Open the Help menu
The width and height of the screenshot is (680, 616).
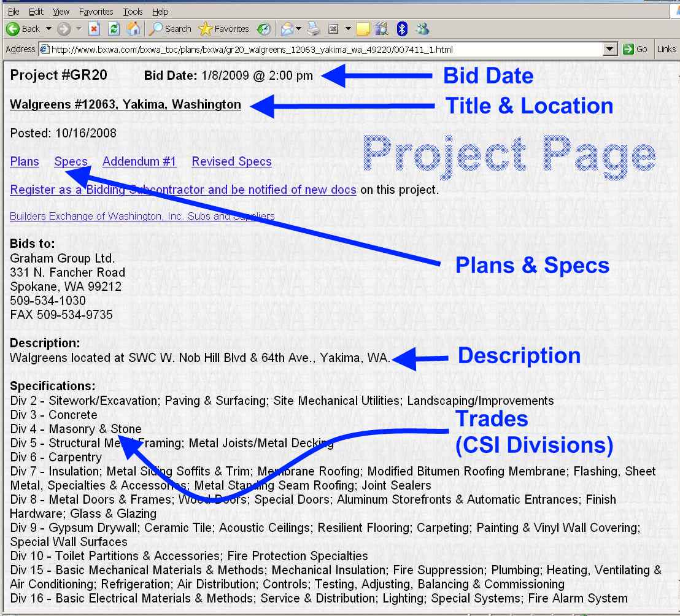pos(160,12)
